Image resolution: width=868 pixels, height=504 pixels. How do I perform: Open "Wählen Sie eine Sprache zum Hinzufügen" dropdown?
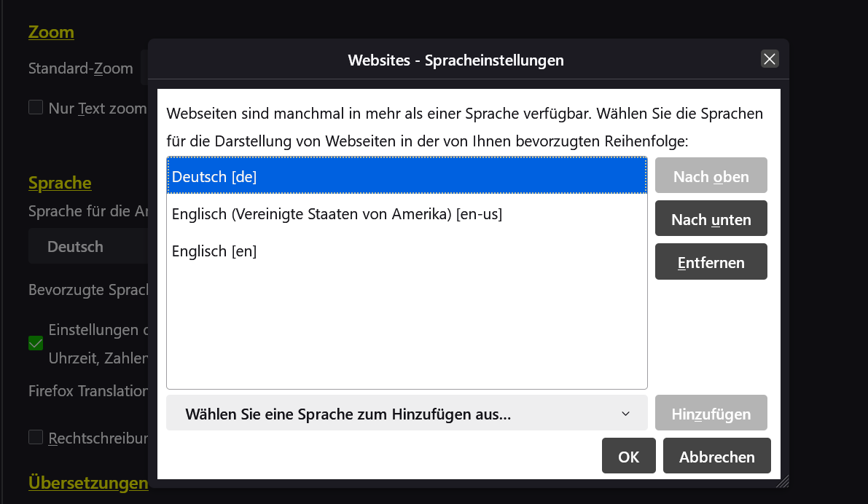pos(407,414)
